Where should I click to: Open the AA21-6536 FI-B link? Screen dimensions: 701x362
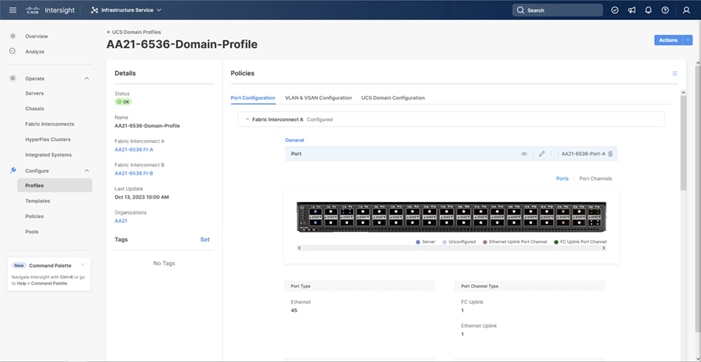(134, 173)
